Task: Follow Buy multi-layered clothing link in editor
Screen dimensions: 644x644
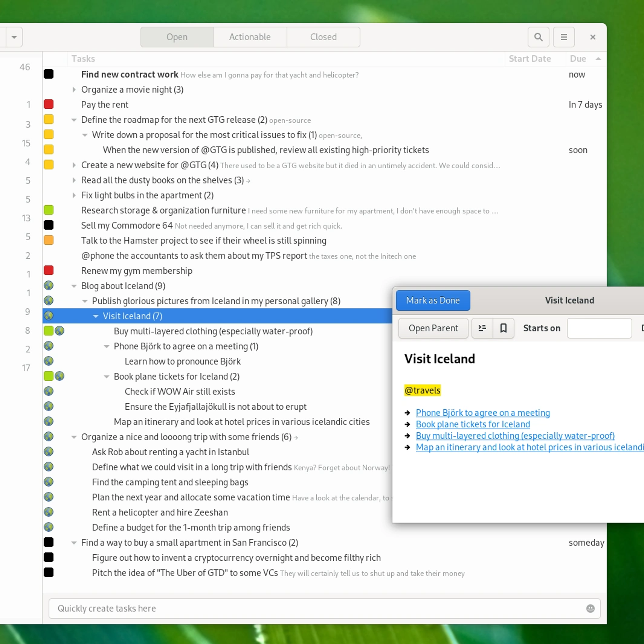Action: click(x=515, y=436)
